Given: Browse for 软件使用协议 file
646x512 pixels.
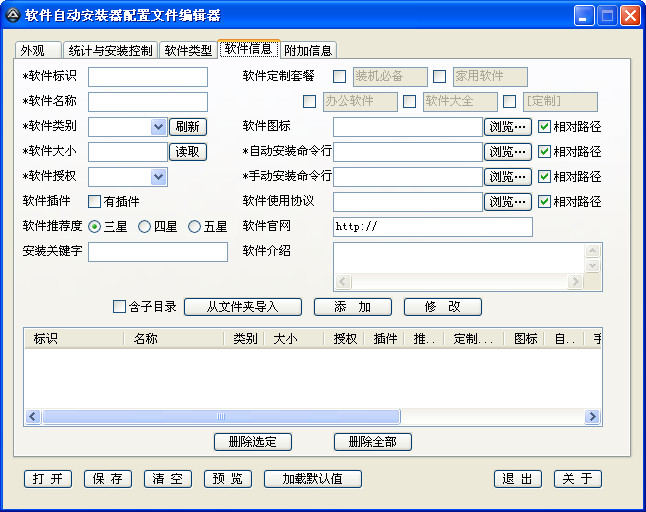Looking at the screenshot, I should 508,202.
